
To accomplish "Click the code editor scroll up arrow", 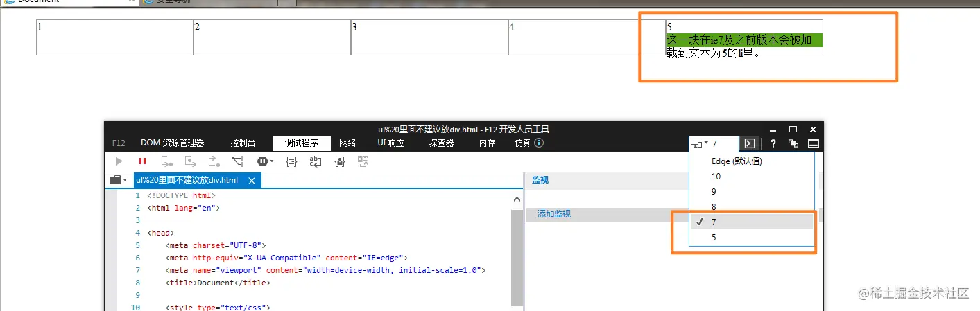I will pyautogui.click(x=517, y=199).
